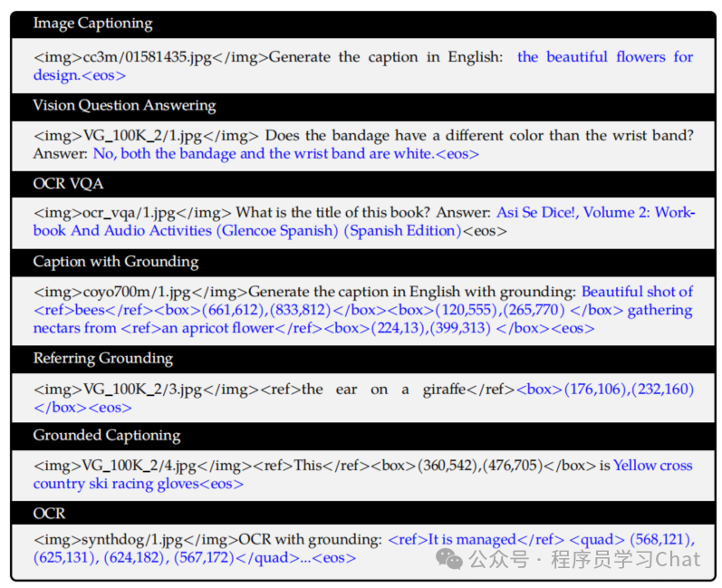Click the text 'cc3m/01581435.jpg'
The image size is (722, 588).
[x=148, y=58]
